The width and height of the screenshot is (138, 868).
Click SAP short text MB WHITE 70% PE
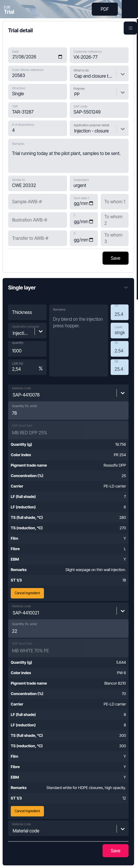coord(69,648)
